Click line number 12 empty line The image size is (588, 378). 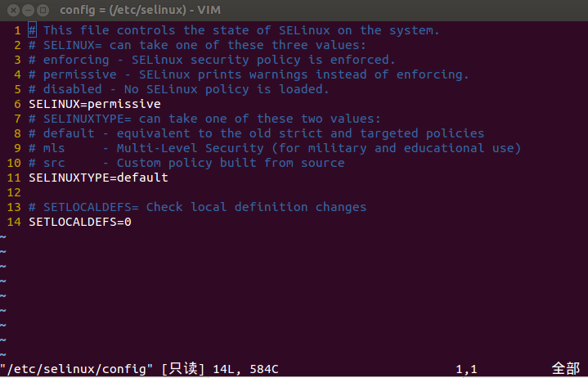point(14,192)
